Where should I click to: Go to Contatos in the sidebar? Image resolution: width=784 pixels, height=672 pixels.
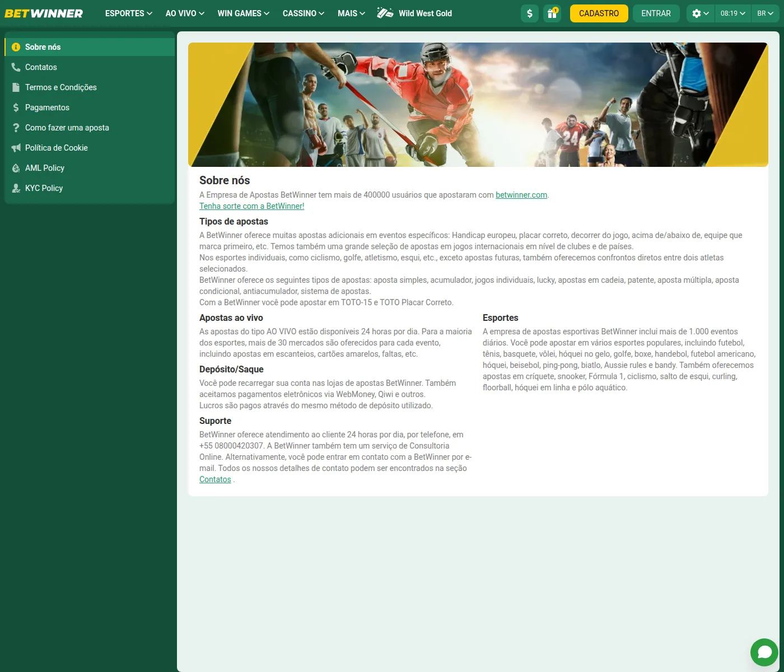click(90, 67)
